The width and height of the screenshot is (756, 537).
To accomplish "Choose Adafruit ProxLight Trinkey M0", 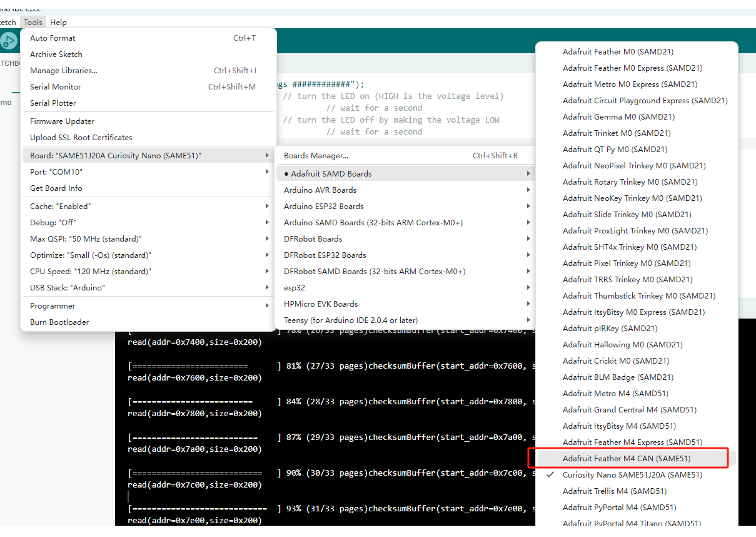I will coord(637,231).
